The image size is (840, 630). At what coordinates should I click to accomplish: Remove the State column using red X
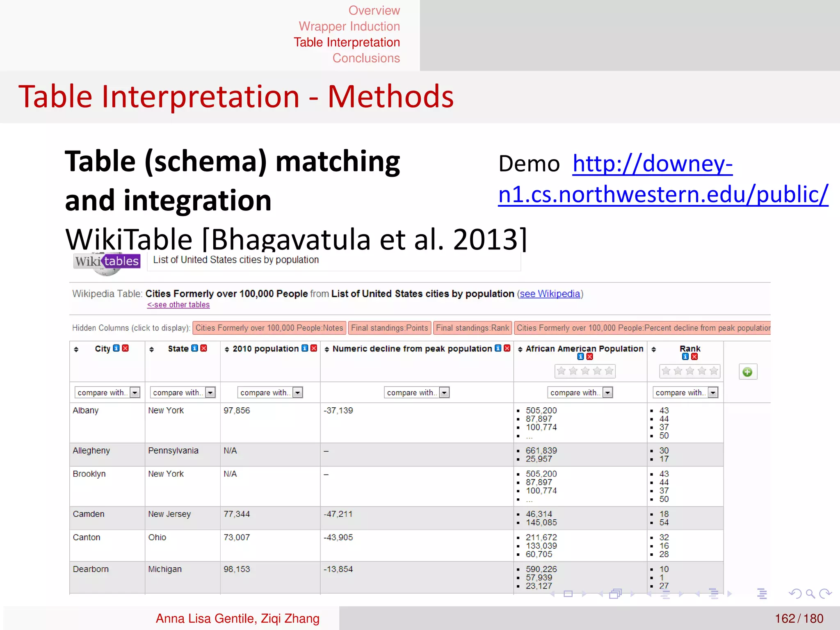[x=203, y=348]
